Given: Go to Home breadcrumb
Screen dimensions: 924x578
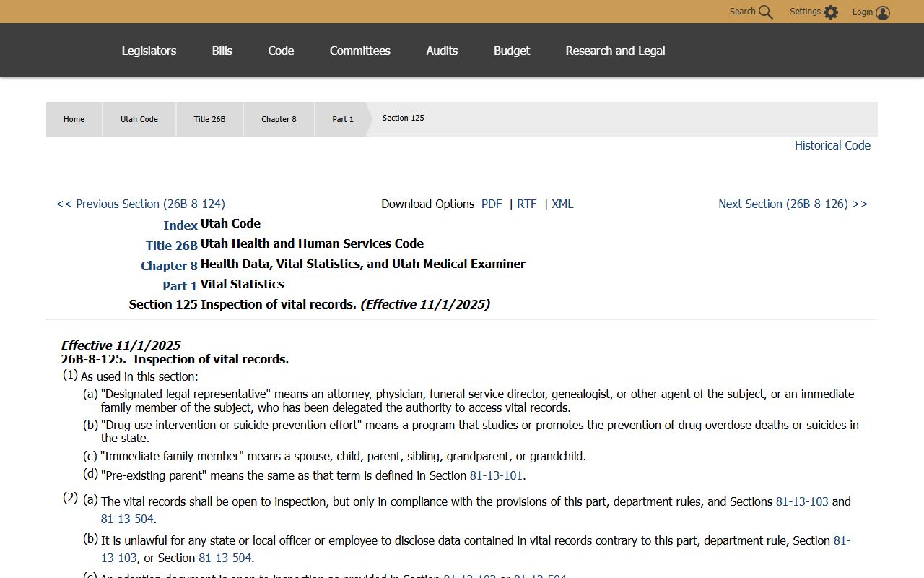Looking at the screenshot, I should pos(74,119).
